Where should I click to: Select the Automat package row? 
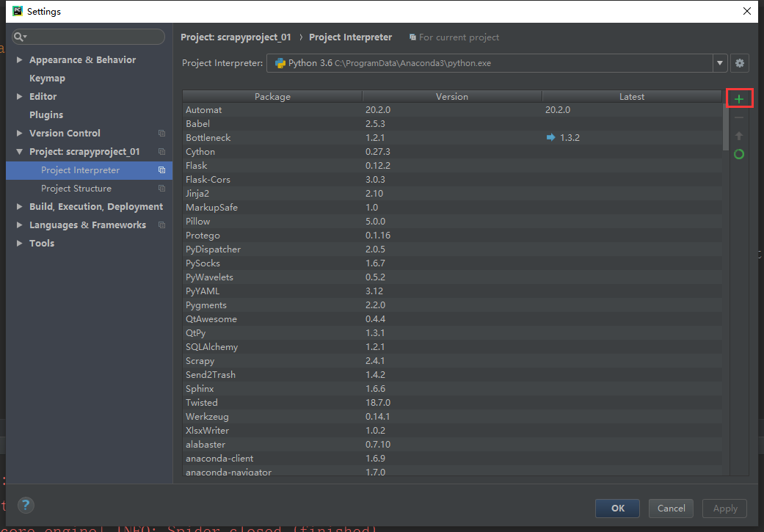tap(452, 109)
